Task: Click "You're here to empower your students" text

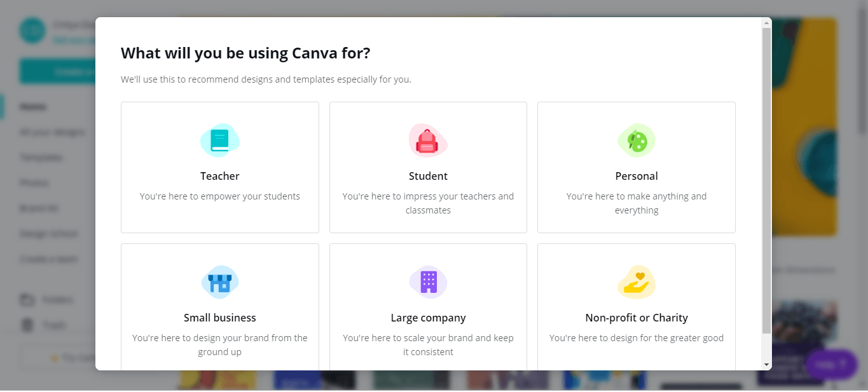Action: point(219,196)
